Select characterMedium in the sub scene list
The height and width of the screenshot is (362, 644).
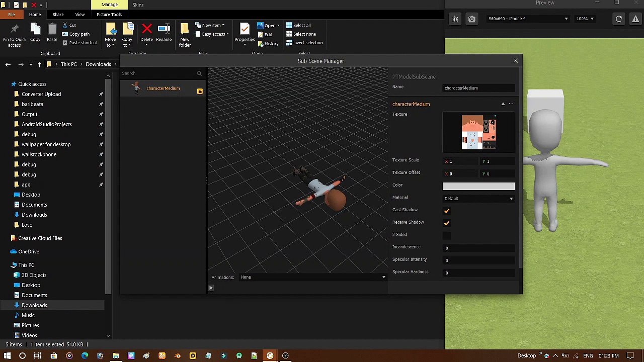point(162,88)
